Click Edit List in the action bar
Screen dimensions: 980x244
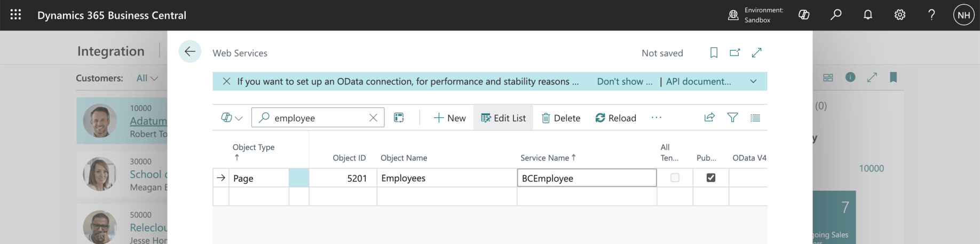[503, 118]
